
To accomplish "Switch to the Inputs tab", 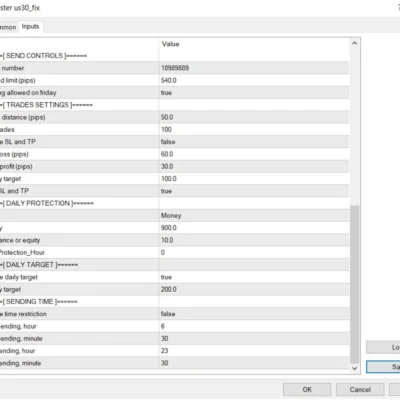I will coord(30,27).
